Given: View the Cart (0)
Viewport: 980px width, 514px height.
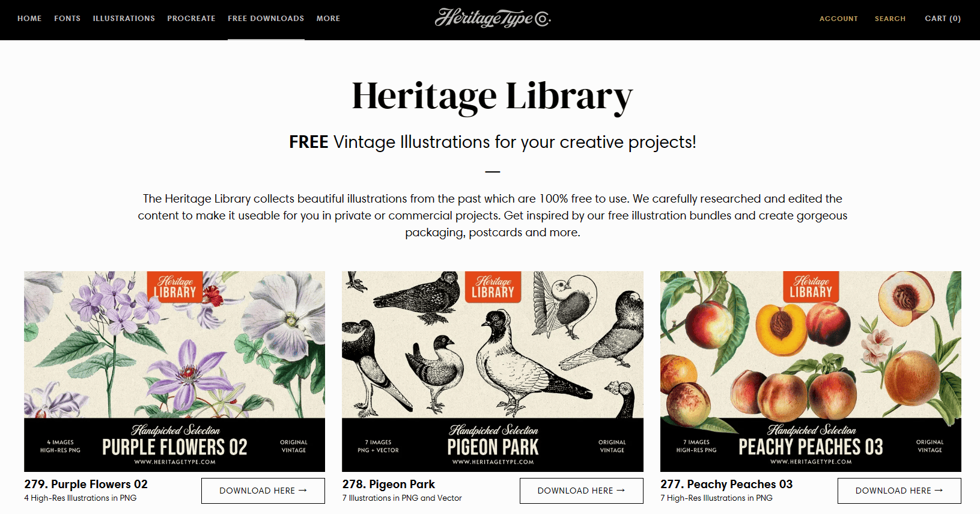Looking at the screenshot, I should coord(943,19).
